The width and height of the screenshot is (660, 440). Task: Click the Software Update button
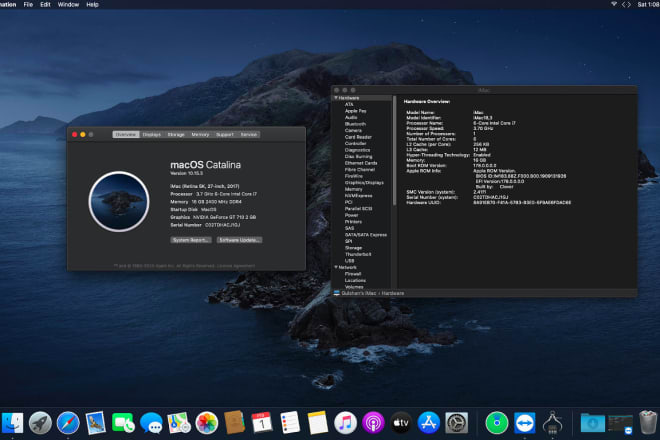[x=240, y=240]
